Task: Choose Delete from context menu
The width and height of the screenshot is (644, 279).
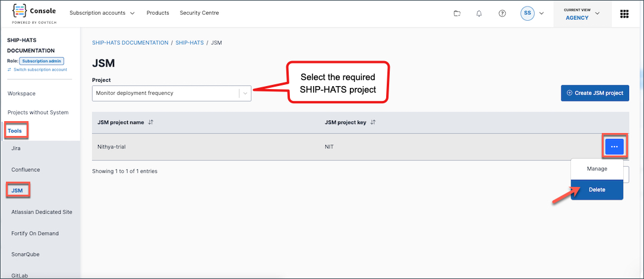Action: point(596,189)
